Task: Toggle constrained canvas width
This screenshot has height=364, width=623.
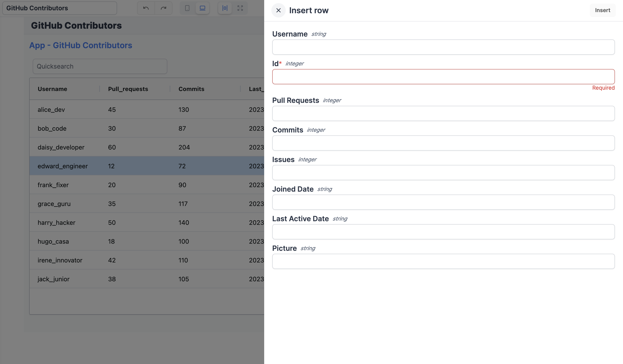Action: (x=224, y=8)
